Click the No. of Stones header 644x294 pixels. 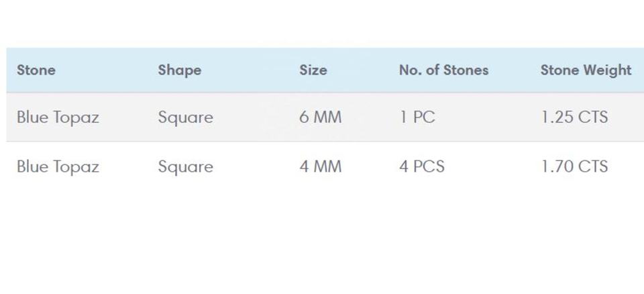(x=443, y=70)
